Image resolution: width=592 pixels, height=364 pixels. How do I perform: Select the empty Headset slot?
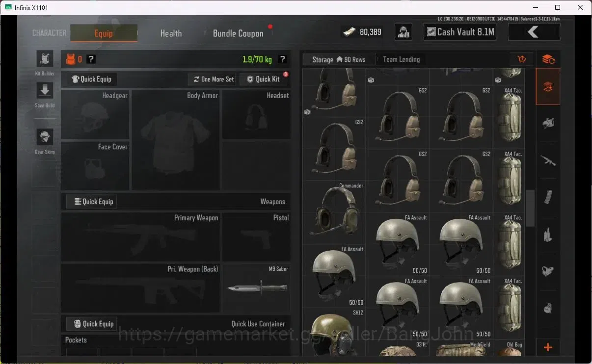pos(256,114)
